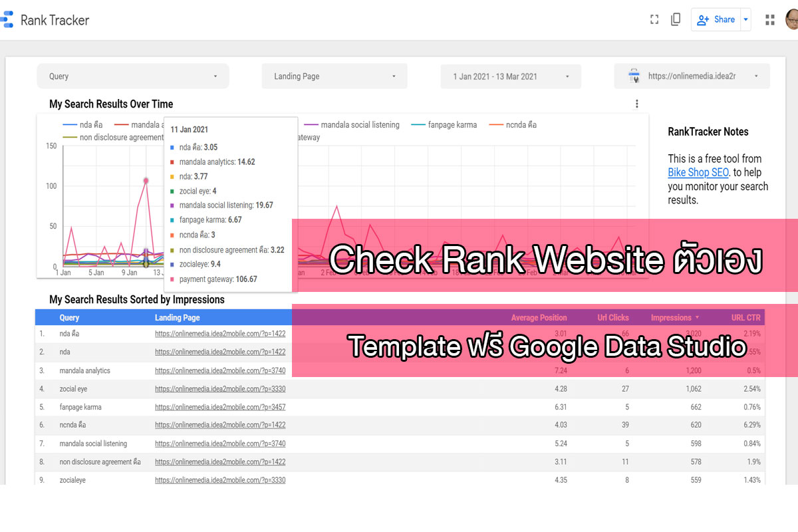
Task: Open landing page link for 'non disclosure agreement คือ' row
Action: point(220,462)
